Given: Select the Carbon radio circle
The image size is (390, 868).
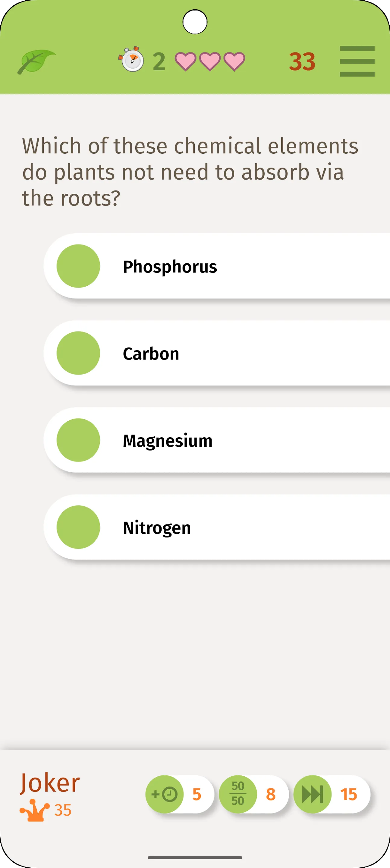Looking at the screenshot, I should (78, 353).
